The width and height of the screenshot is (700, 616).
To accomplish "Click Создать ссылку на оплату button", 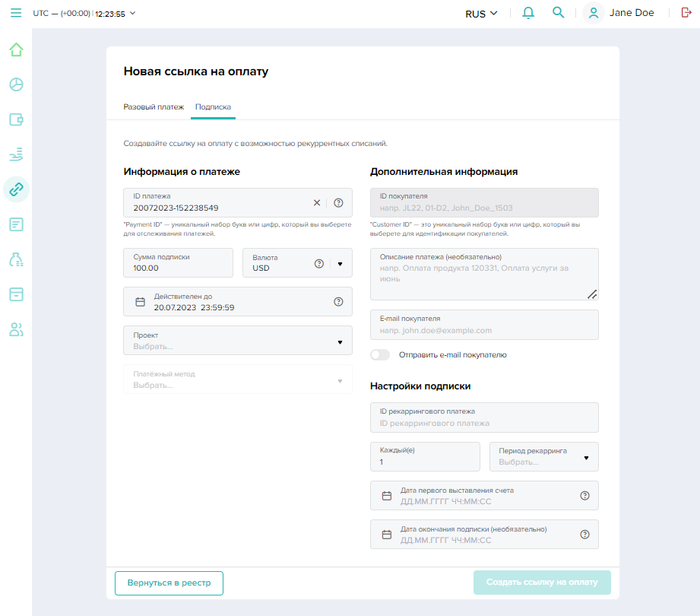I will click(x=541, y=583).
